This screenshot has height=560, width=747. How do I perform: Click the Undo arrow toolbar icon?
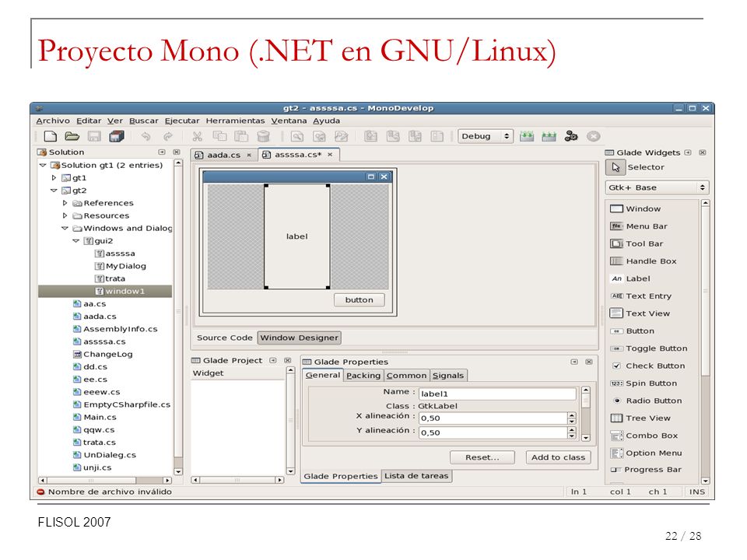tap(146, 136)
